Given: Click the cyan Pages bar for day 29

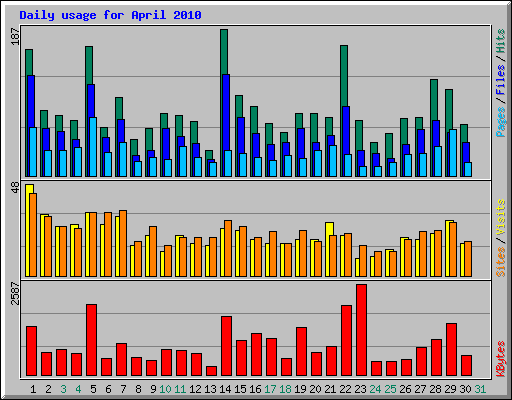Looking at the screenshot, I should tap(453, 153).
